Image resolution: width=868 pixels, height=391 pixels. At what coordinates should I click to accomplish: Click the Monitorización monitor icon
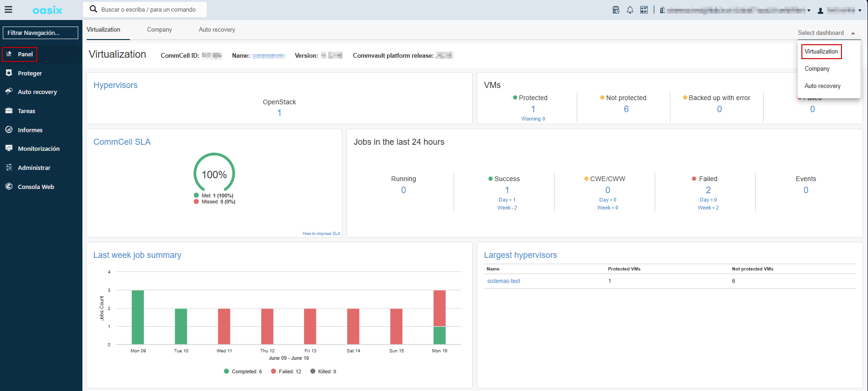[x=9, y=148]
